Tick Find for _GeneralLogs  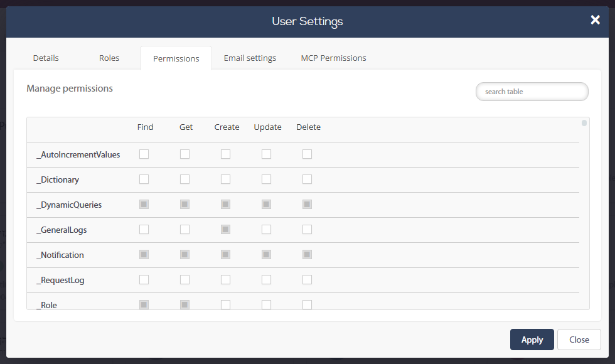click(144, 230)
